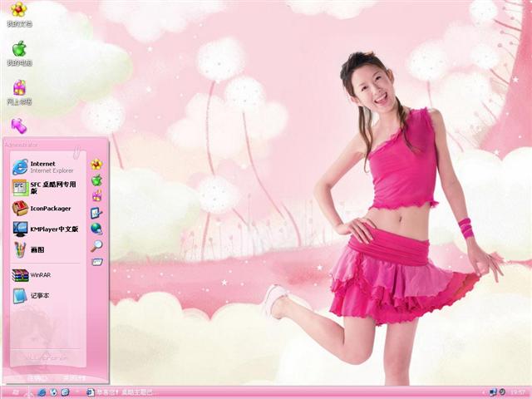The height and width of the screenshot is (399, 532).
Task: Open SFC 桌酷网专用版 in Start menu
Action: pos(44,188)
